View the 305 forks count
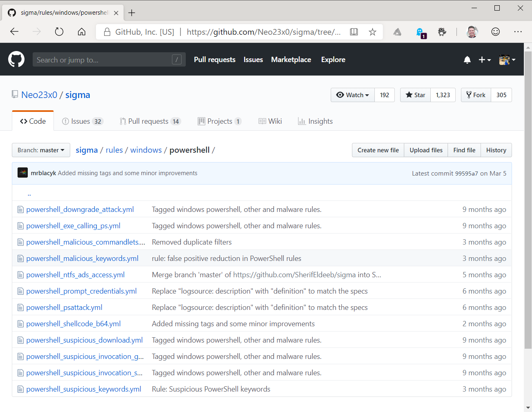This screenshot has height=412, width=532. [x=501, y=95]
